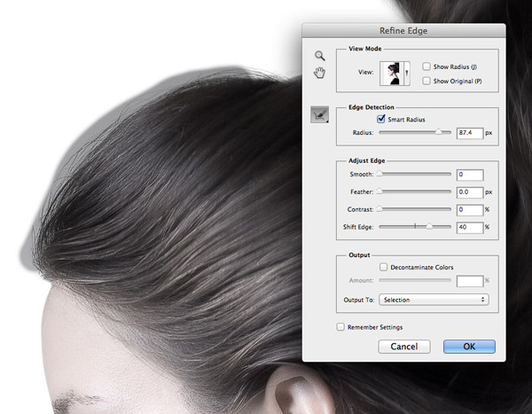Select the Hand tool icon
Image resolution: width=532 pixels, height=414 pixels.
(319, 73)
